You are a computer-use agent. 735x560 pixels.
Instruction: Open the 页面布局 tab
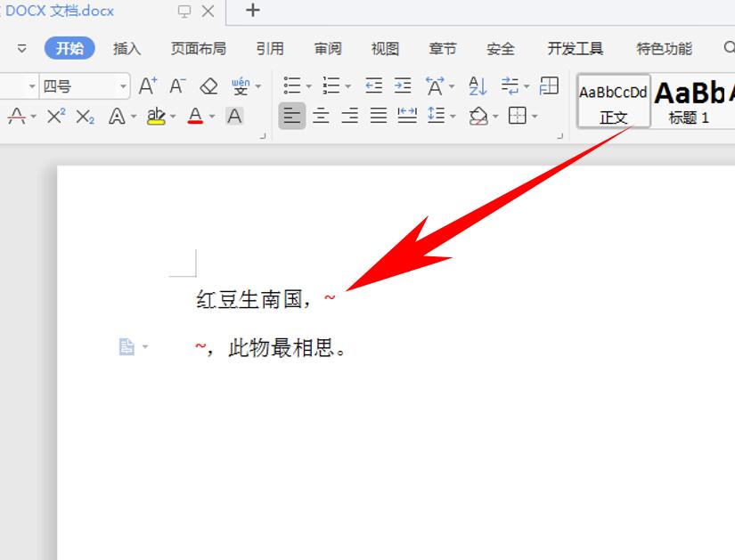click(x=199, y=48)
